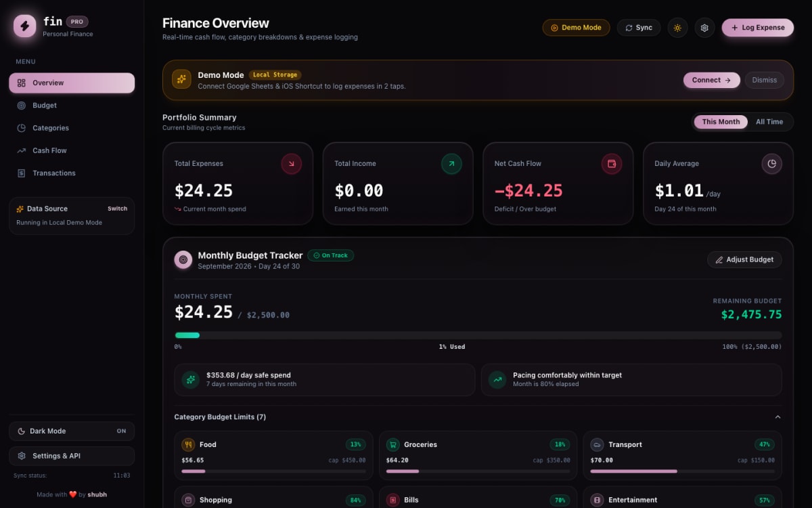Click the Groceries budget progress bar

[x=478, y=471]
